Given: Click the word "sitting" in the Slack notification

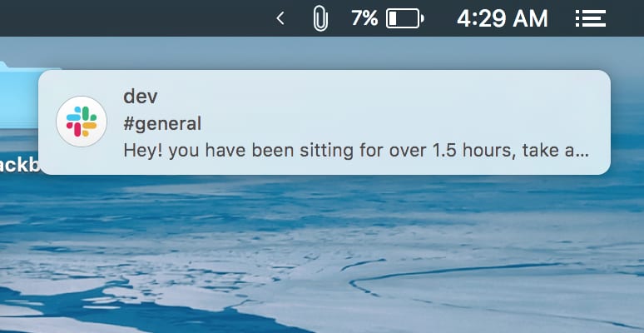Looking at the screenshot, I should pyautogui.click(x=326, y=152).
